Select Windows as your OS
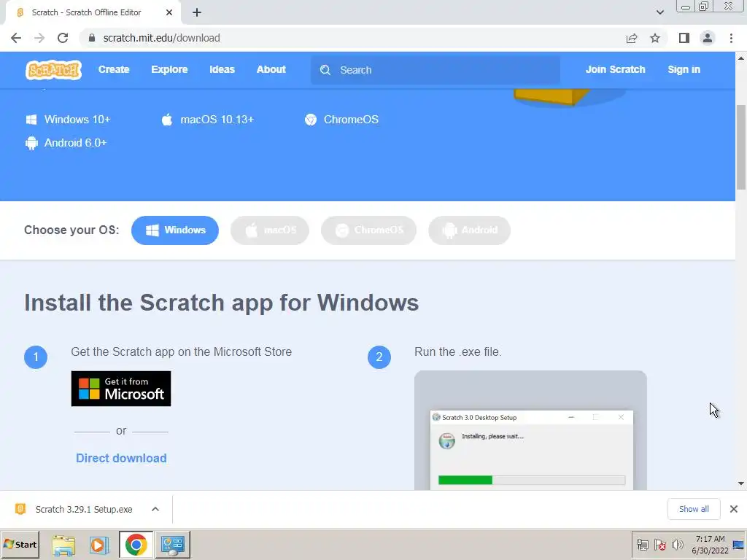This screenshot has height=560, width=747. pyautogui.click(x=175, y=230)
